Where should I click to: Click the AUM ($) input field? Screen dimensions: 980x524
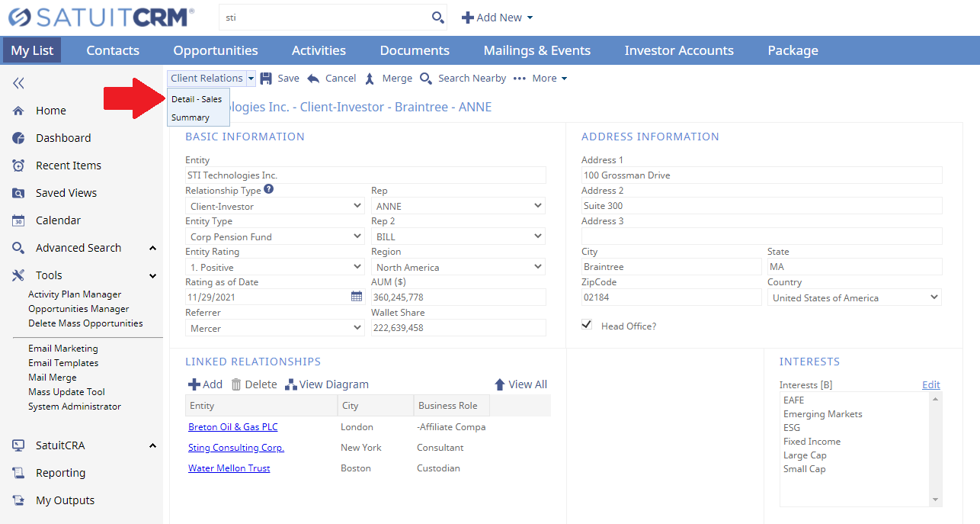[459, 297]
